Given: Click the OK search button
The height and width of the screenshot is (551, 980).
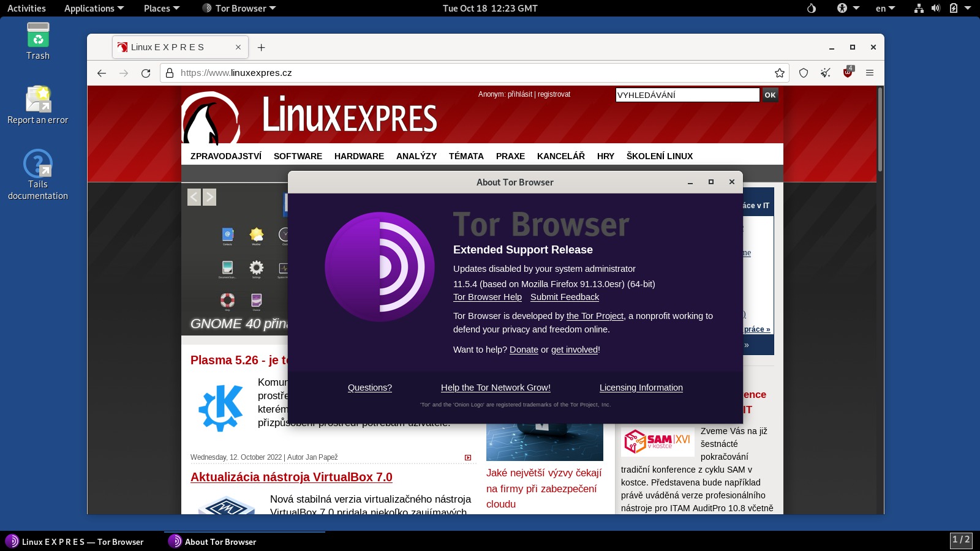Looking at the screenshot, I should [x=770, y=95].
